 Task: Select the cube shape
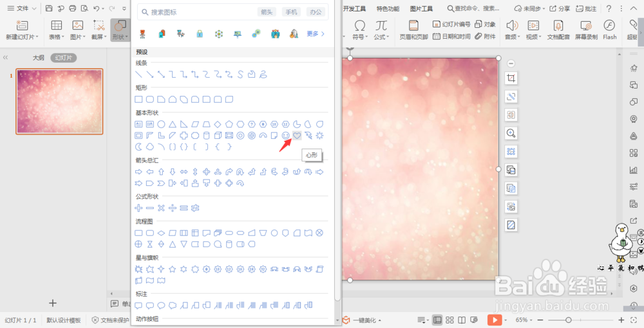pyautogui.click(x=218, y=135)
